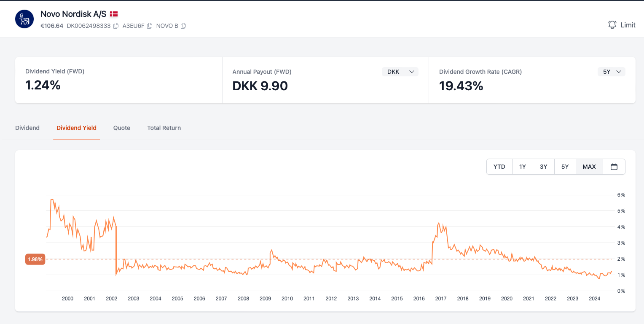Click the Novo Nordisk company logo
644x324 pixels.
tap(24, 19)
